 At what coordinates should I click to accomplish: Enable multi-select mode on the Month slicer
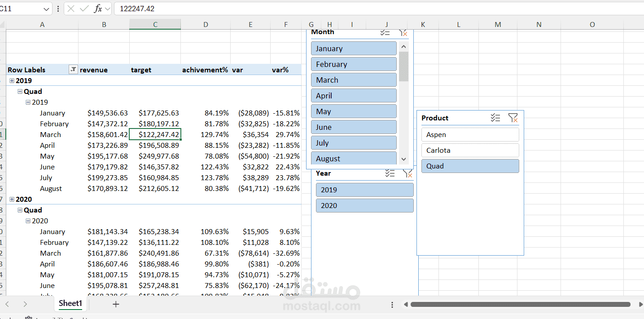385,32
